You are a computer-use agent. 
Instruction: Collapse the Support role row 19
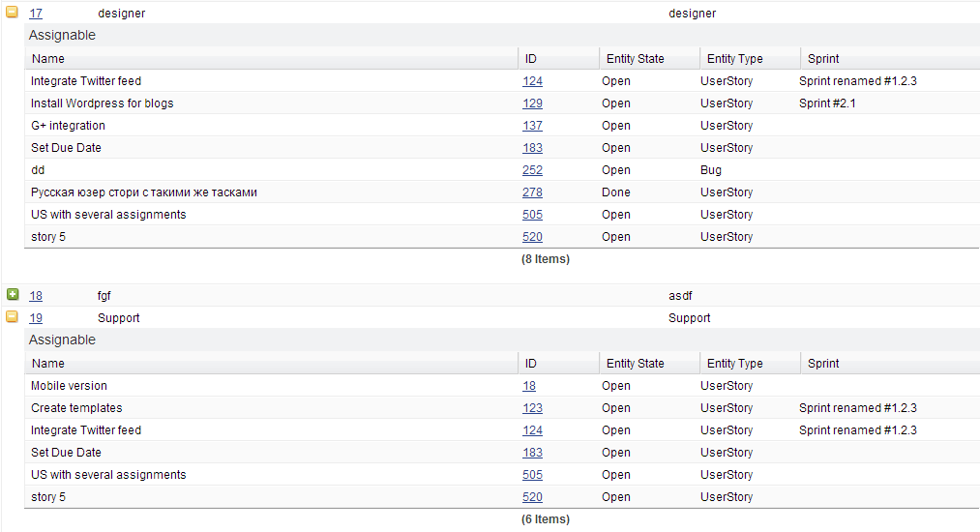[x=13, y=316]
